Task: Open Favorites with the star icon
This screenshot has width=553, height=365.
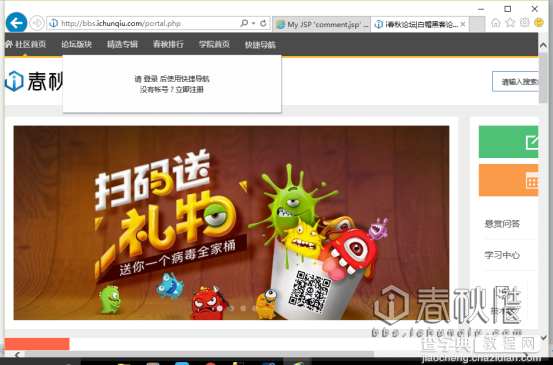Action: coord(510,23)
